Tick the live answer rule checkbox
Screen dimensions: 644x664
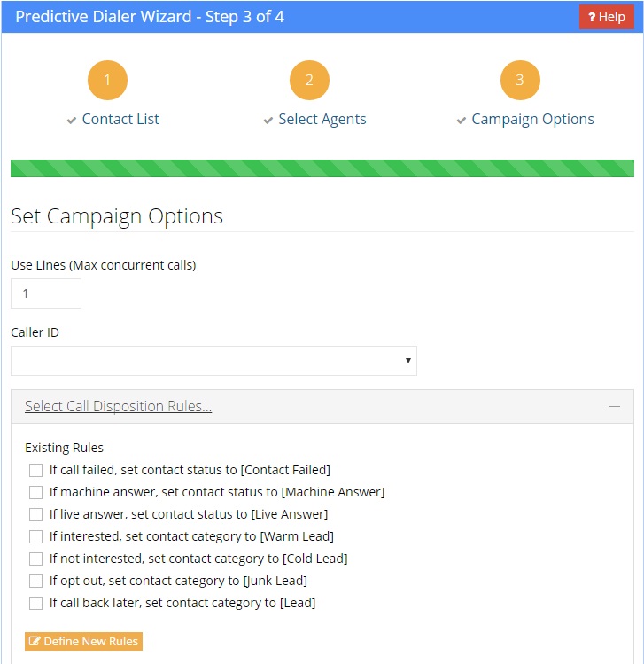tap(36, 514)
